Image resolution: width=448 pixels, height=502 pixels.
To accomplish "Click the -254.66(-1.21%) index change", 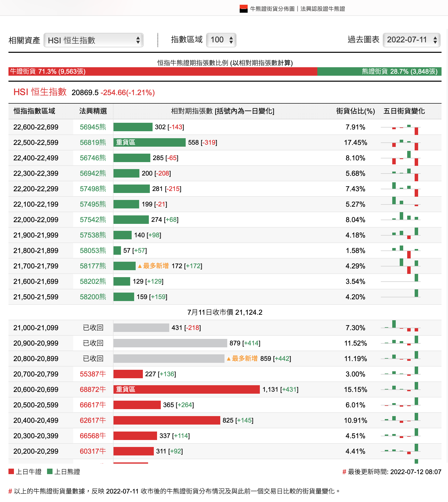I will 128,93.
